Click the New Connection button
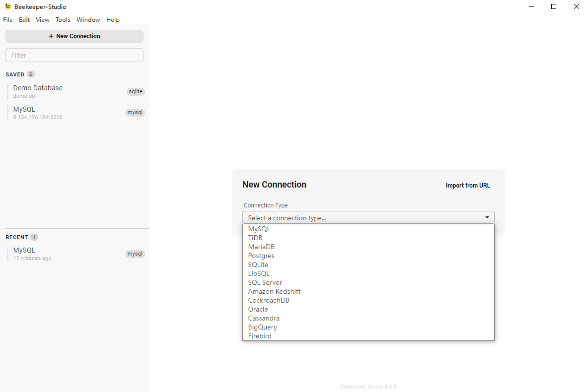 tap(74, 36)
